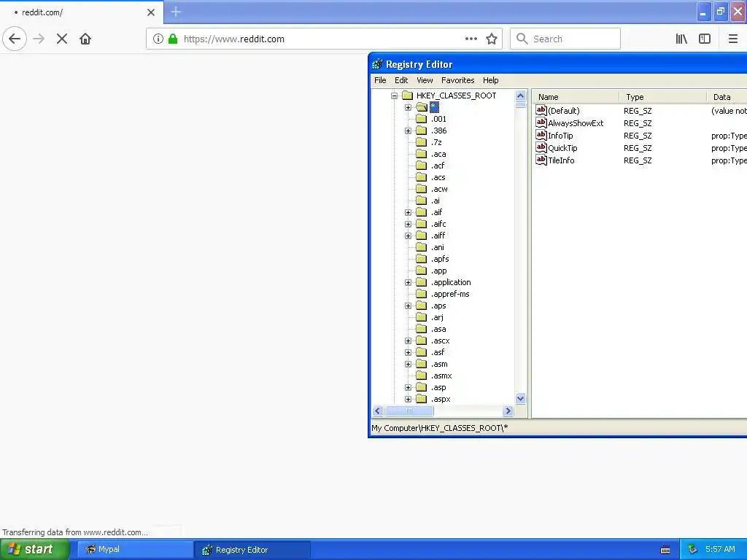Open the File menu in Registry Editor
The width and height of the screenshot is (747, 560).
[x=380, y=80]
